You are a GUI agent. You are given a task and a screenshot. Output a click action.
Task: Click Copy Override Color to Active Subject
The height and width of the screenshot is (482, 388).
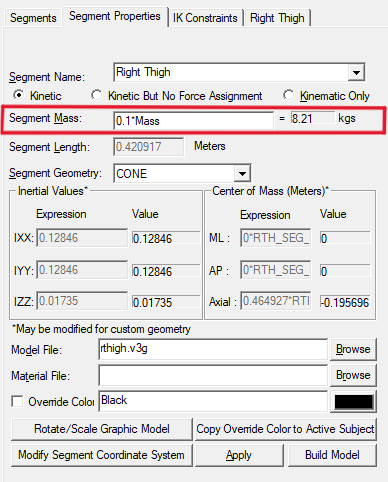click(285, 429)
